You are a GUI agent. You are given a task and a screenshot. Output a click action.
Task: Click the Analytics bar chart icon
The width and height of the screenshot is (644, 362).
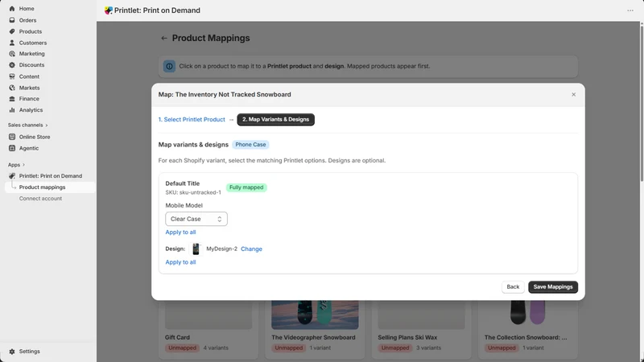[12, 110]
